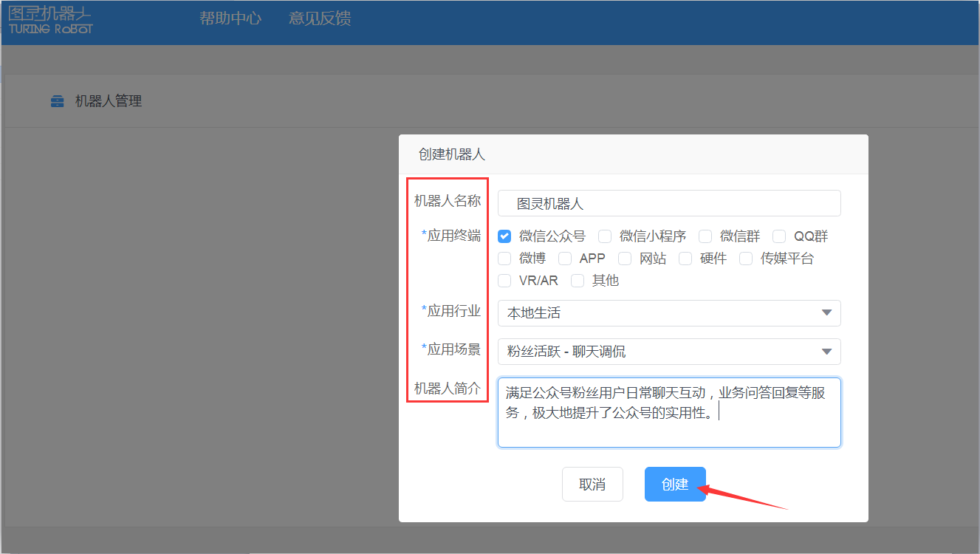The width and height of the screenshot is (980, 554).
Task: Enable the 微信小程序 checkbox
Action: (605, 236)
